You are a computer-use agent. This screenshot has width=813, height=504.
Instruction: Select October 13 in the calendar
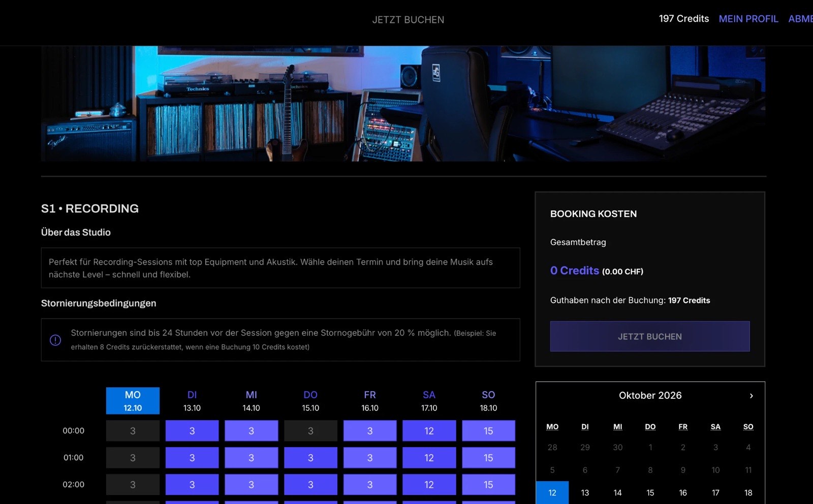[585, 493]
